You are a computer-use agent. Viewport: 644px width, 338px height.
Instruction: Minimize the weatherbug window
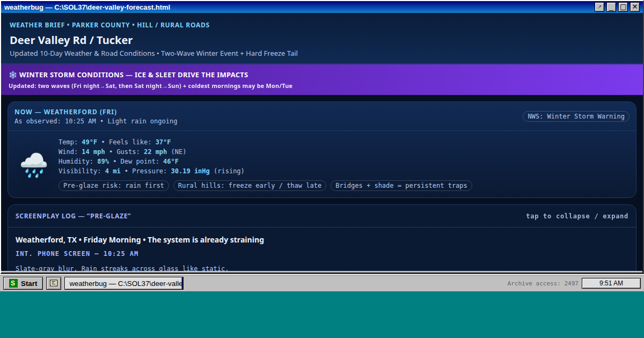[611, 7]
